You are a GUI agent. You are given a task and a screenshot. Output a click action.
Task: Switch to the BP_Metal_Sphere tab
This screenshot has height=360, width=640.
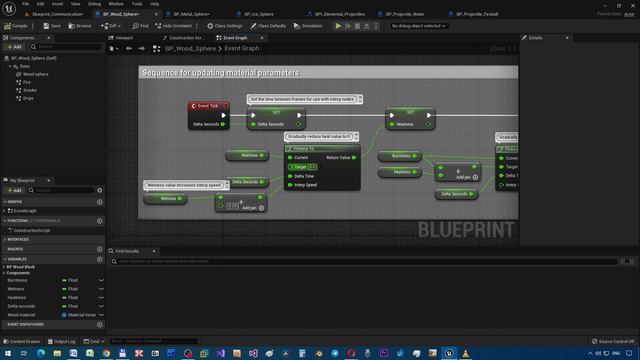pos(191,14)
